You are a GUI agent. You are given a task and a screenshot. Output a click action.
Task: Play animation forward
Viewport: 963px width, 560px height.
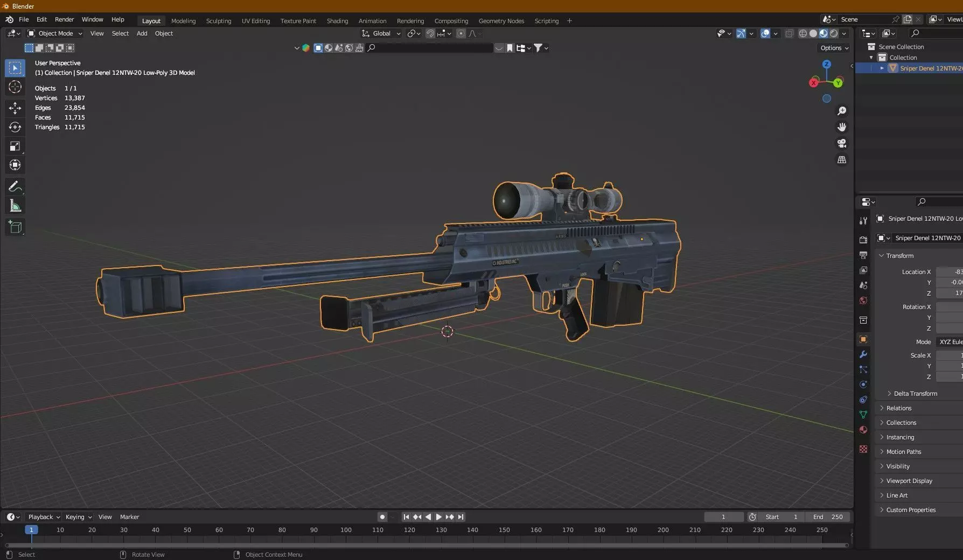click(439, 517)
